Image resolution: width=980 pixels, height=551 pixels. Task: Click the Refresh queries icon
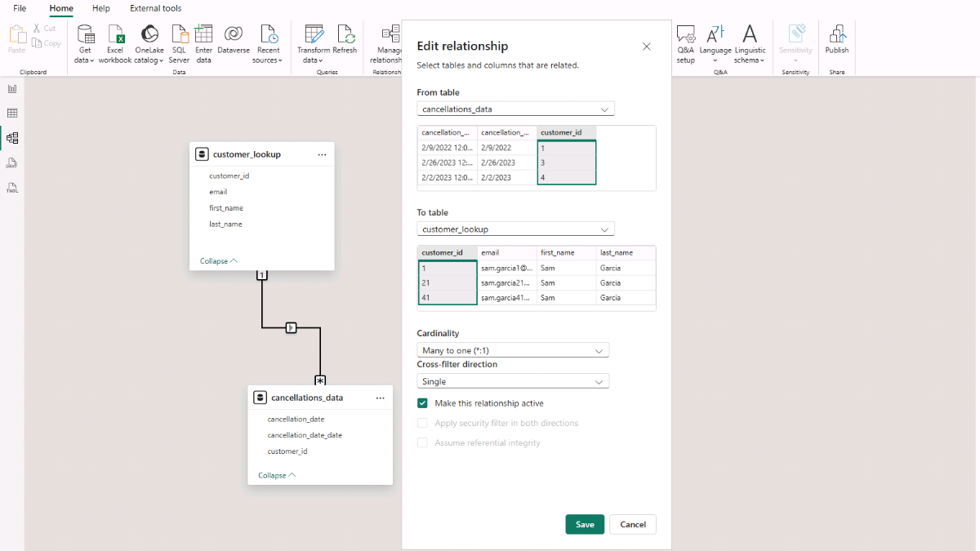coord(345,34)
